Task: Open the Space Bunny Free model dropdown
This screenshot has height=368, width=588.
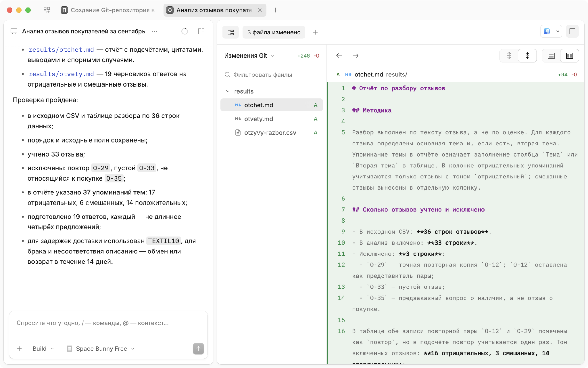Action: click(x=101, y=349)
